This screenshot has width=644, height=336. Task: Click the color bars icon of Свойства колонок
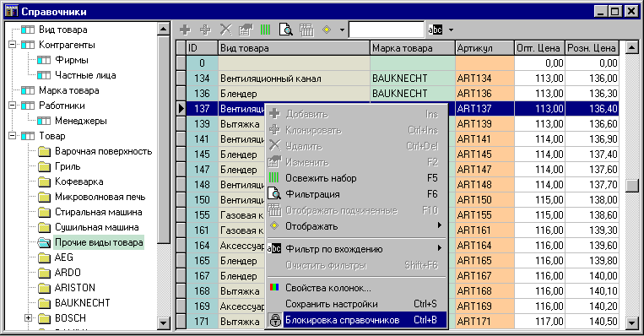274,288
